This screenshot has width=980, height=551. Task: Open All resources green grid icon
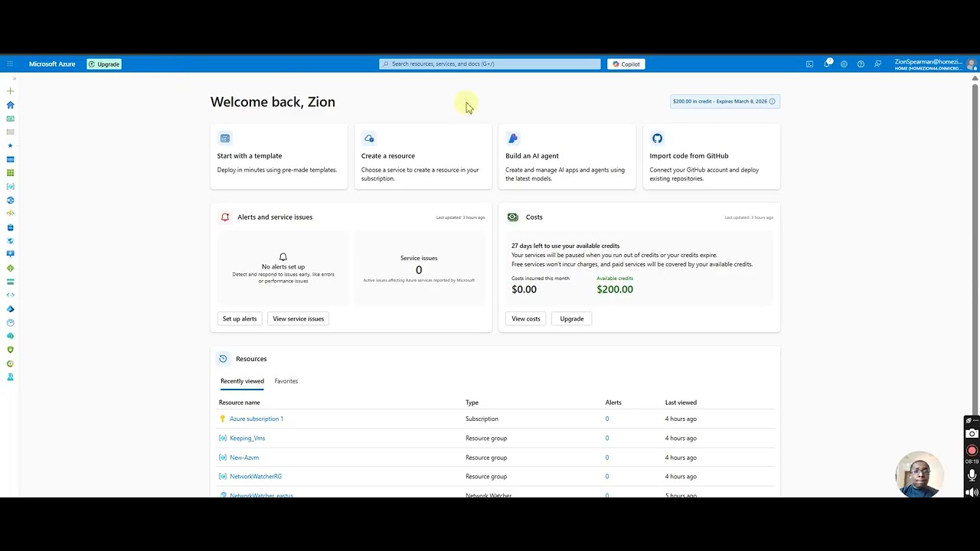tap(10, 173)
